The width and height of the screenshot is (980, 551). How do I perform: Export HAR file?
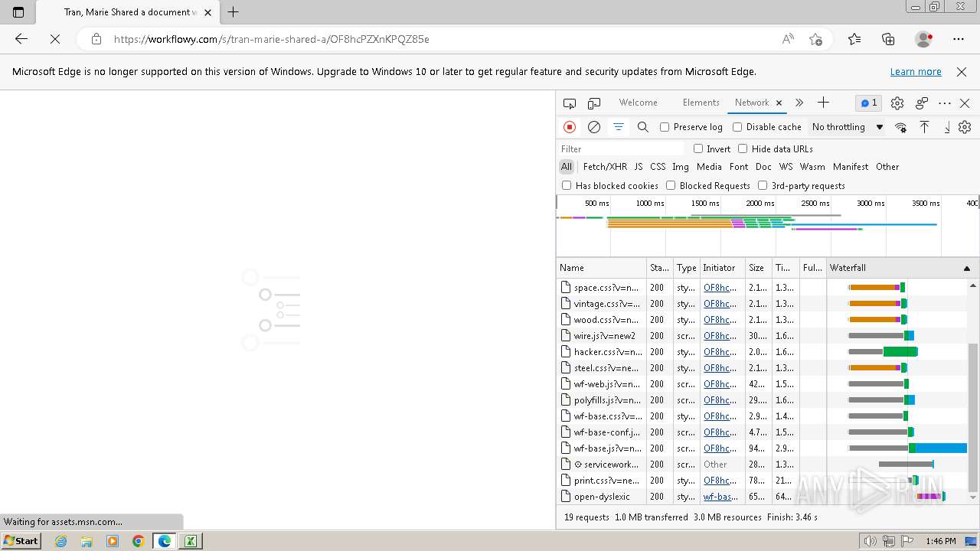[947, 127]
